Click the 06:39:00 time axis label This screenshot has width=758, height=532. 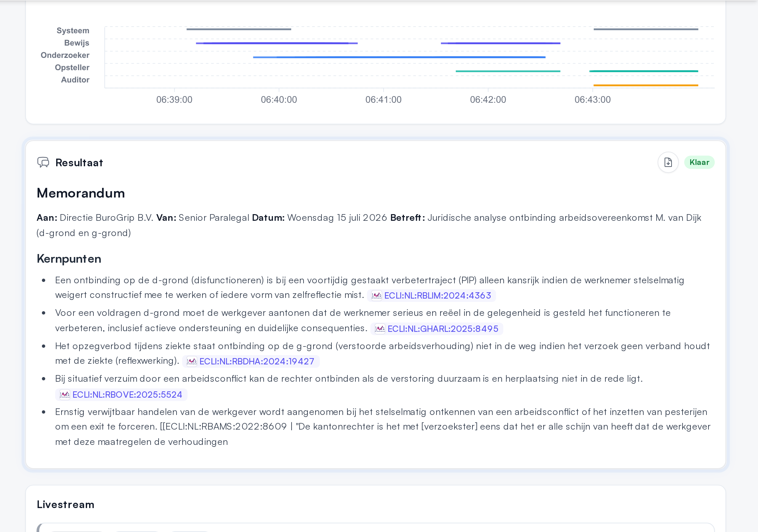pyautogui.click(x=174, y=100)
